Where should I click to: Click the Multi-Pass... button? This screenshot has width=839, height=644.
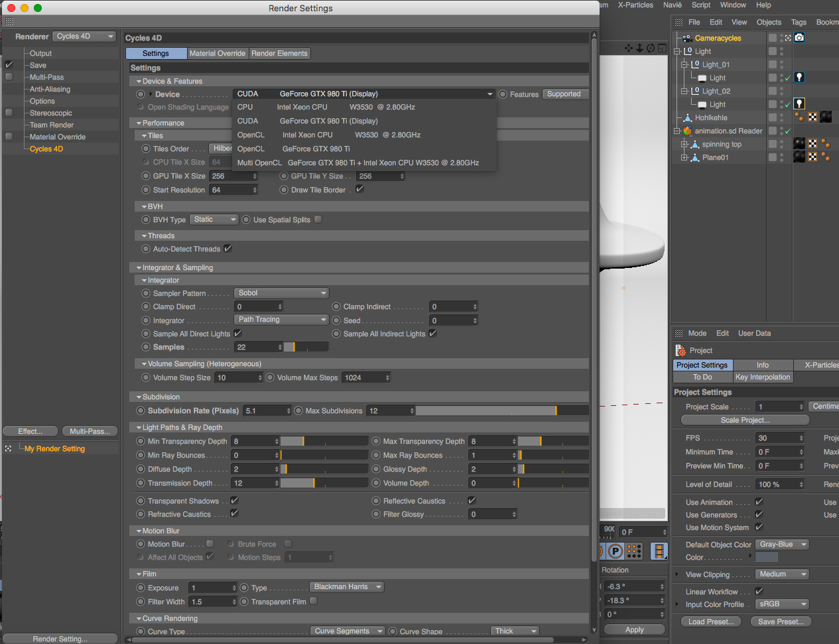tap(90, 431)
